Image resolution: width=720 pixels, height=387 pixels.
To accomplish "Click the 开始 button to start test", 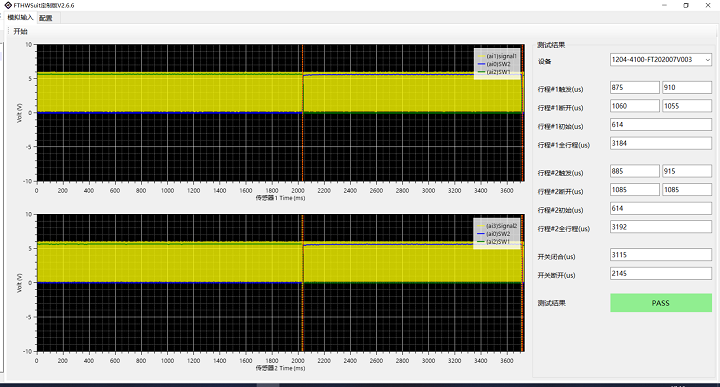I will [x=20, y=31].
